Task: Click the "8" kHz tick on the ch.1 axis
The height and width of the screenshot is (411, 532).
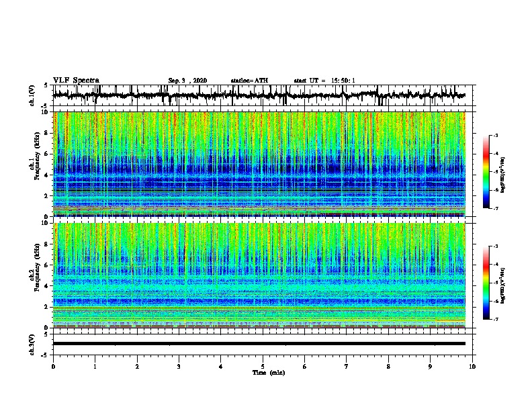Action: coord(46,133)
